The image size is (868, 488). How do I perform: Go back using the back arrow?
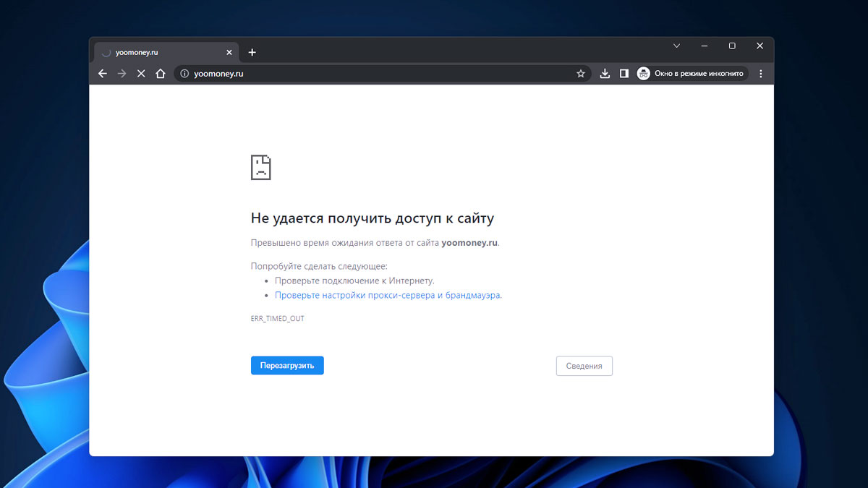pos(103,74)
